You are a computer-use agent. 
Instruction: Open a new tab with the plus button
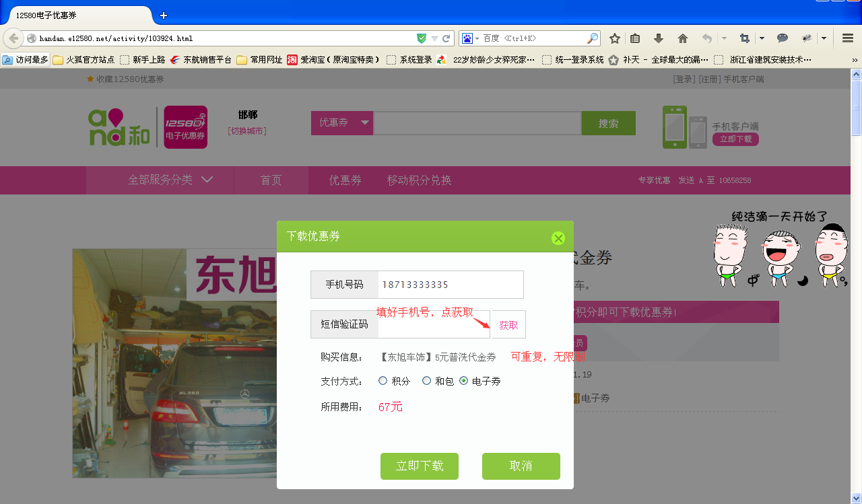tap(163, 15)
